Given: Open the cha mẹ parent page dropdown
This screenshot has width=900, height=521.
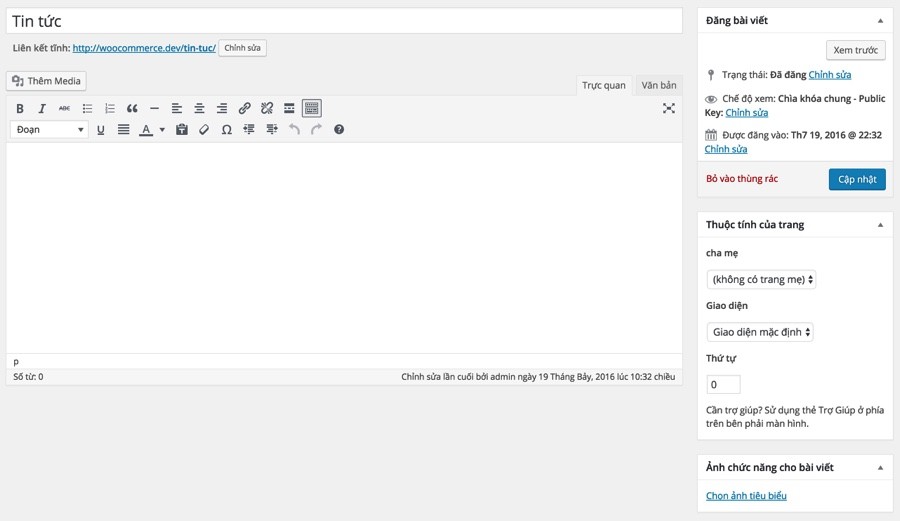Looking at the screenshot, I should 761,279.
